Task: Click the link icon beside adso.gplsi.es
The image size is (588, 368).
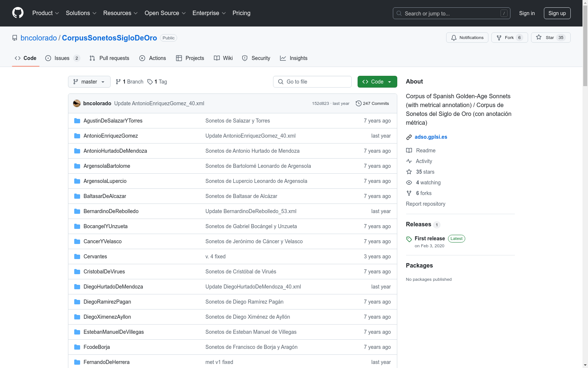Action: click(x=409, y=137)
